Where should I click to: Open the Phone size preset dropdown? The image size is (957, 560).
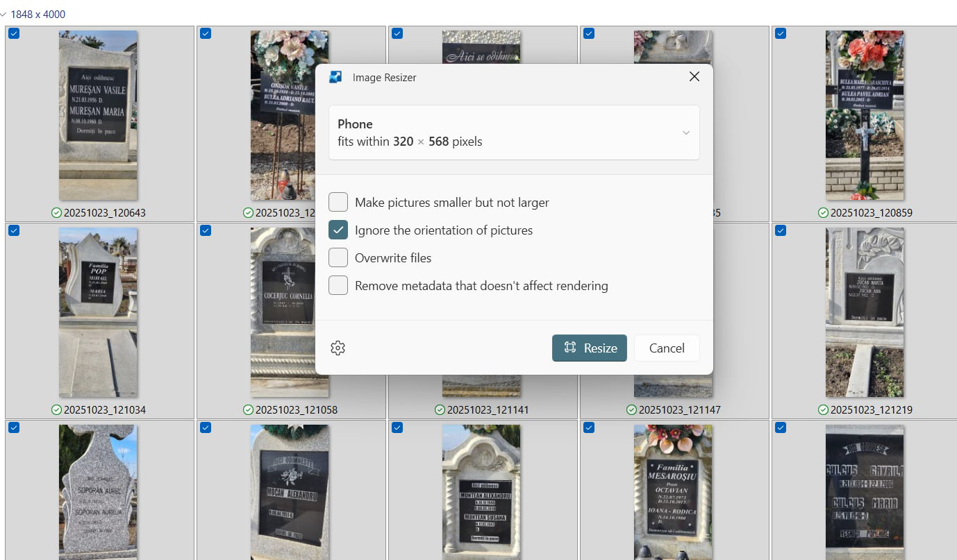[514, 133]
